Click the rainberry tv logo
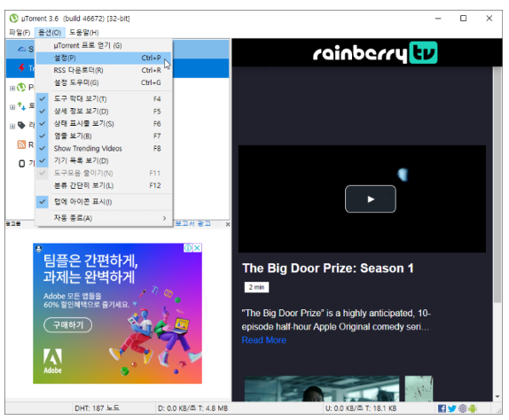This screenshot has height=420, width=509. pos(375,53)
